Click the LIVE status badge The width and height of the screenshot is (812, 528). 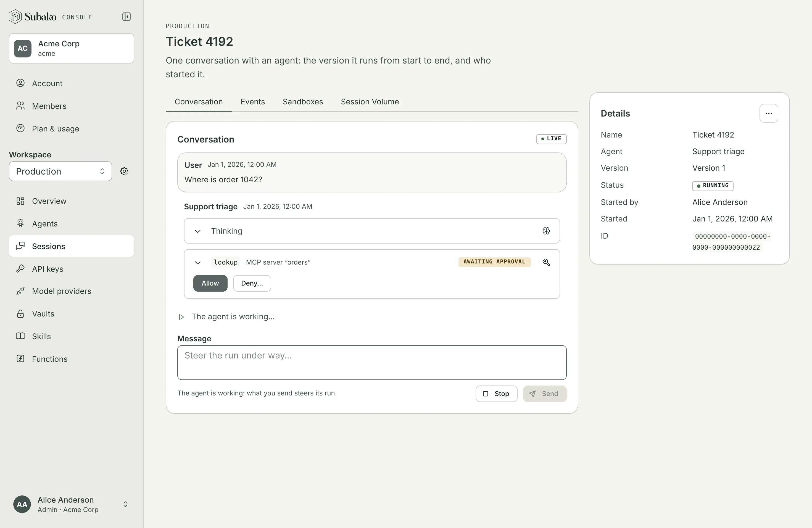coord(551,139)
